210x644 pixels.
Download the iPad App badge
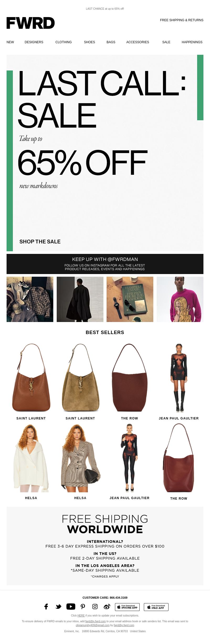point(156,607)
